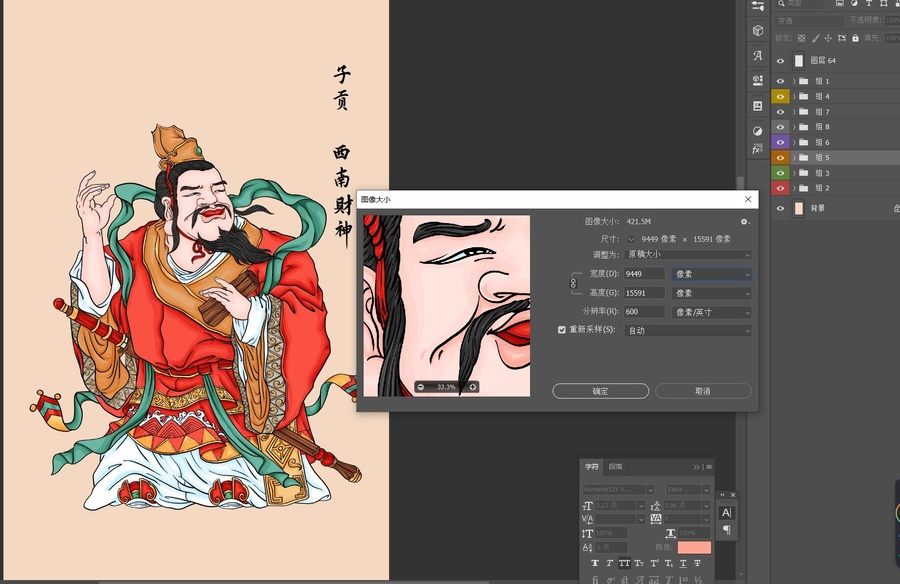Hide the 背景 layer eye icon
900x584 pixels.
[x=780, y=208]
